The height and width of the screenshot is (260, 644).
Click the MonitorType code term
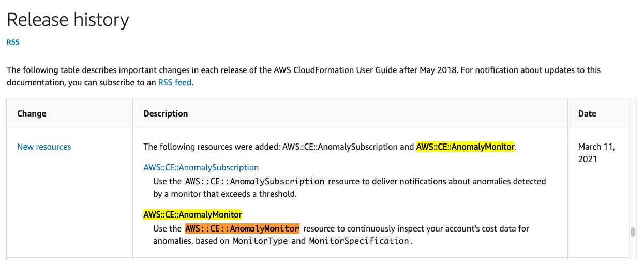(260, 241)
